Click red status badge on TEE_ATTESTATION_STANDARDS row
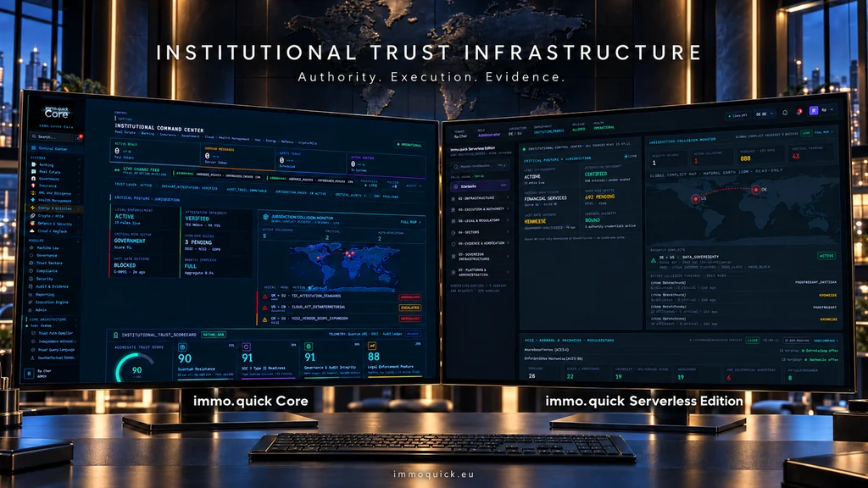 (x=410, y=297)
